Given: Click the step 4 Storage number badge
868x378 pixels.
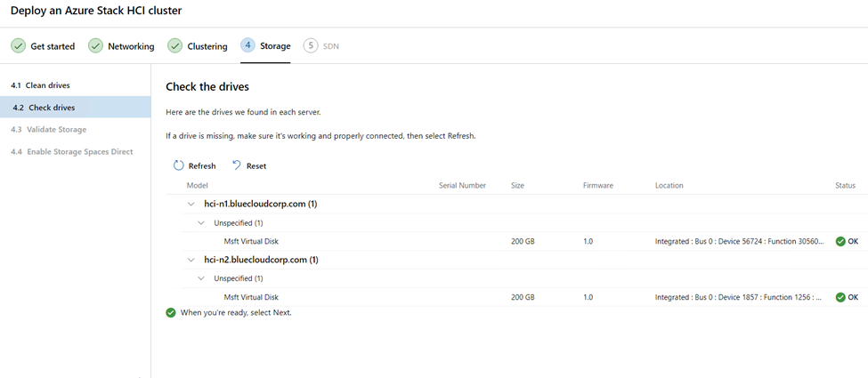Looking at the screenshot, I should click(x=247, y=45).
